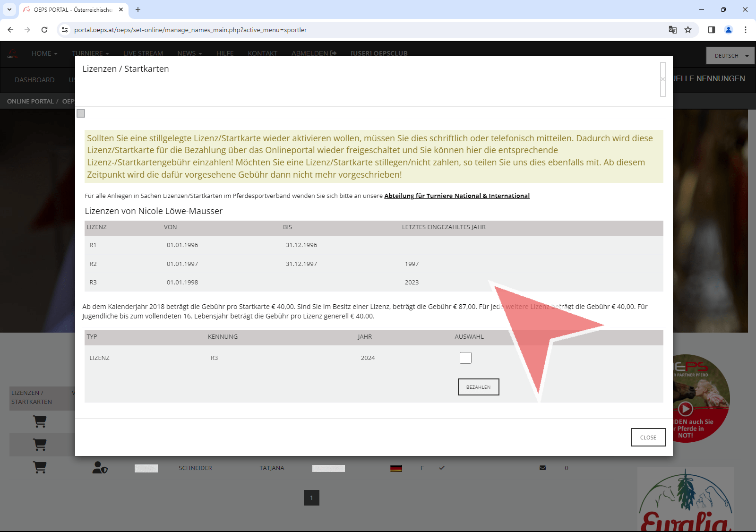Click the envelope mail icon in Schneider's row

tap(542, 468)
